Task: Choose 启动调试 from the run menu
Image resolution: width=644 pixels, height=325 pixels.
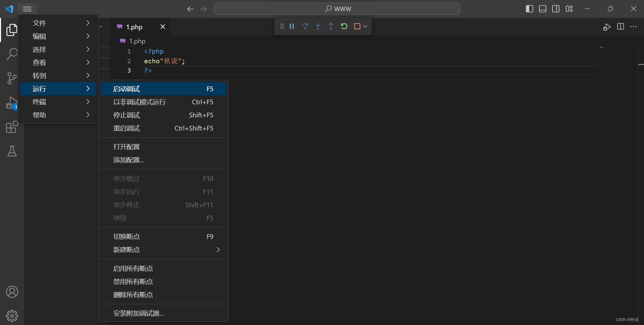Action: [x=163, y=89]
